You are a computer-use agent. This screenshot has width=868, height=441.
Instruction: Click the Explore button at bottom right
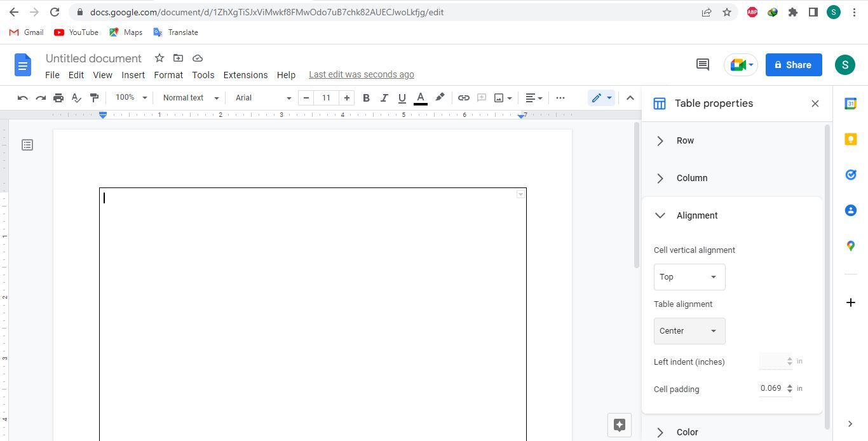tap(620, 425)
